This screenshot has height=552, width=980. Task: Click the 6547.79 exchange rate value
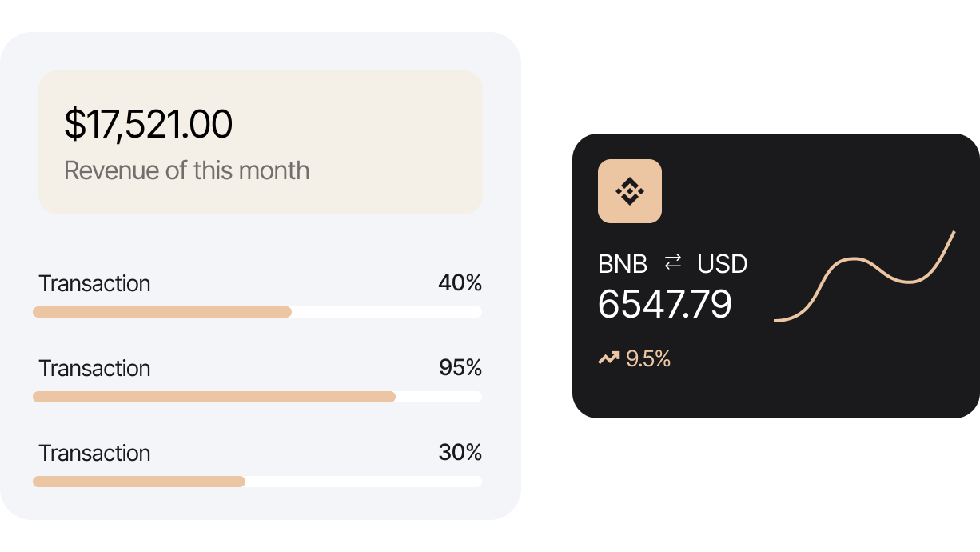click(x=664, y=305)
